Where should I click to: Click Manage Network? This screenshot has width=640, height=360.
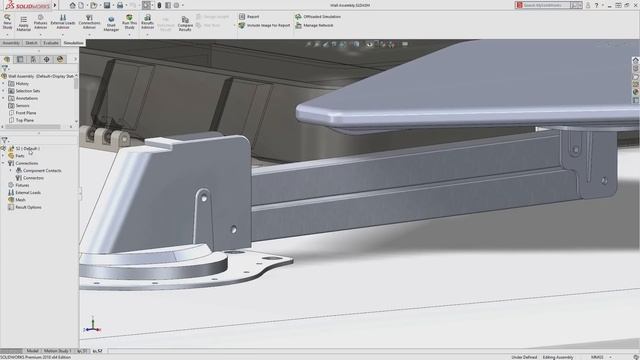click(x=314, y=25)
